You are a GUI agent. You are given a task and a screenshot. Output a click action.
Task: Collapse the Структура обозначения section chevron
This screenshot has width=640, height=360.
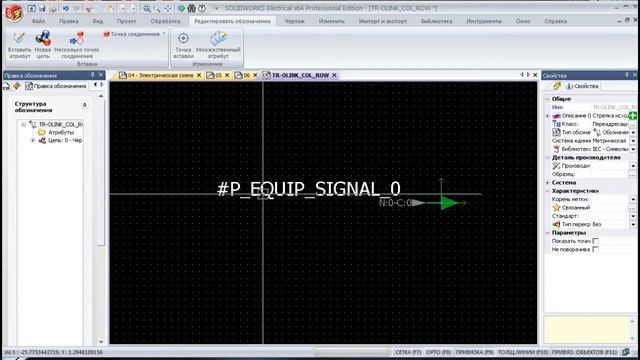(x=84, y=105)
